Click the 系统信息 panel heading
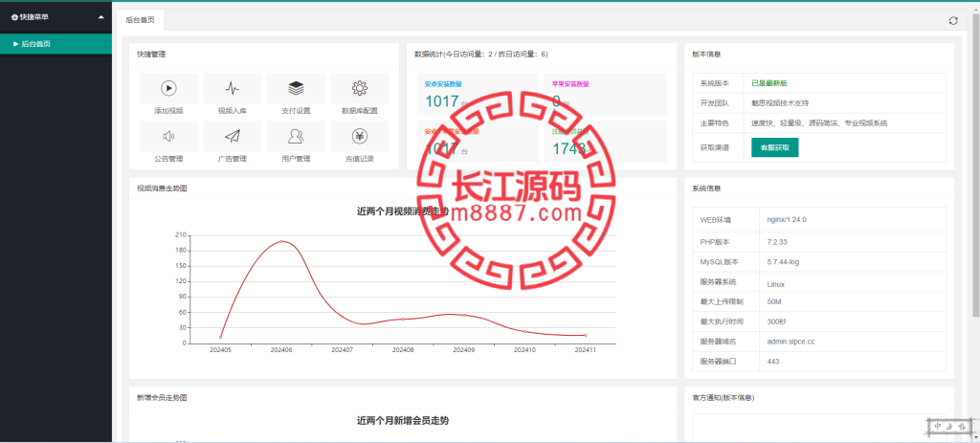980x443 pixels. click(x=707, y=188)
